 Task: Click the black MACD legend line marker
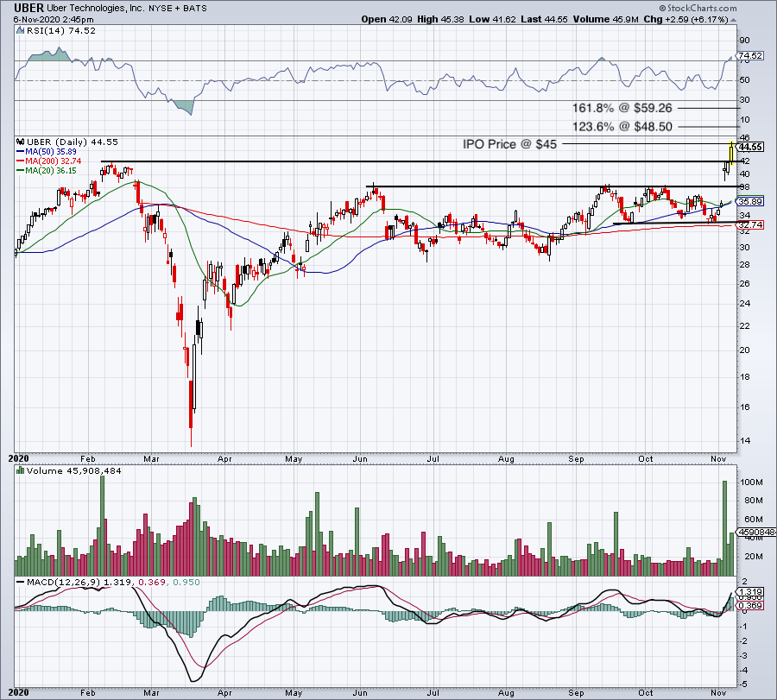[21, 582]
